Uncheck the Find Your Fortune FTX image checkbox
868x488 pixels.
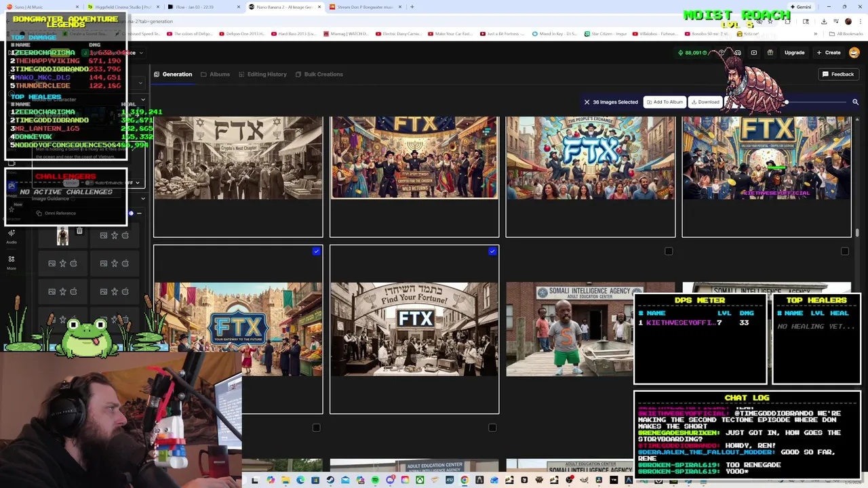[492, 251]
